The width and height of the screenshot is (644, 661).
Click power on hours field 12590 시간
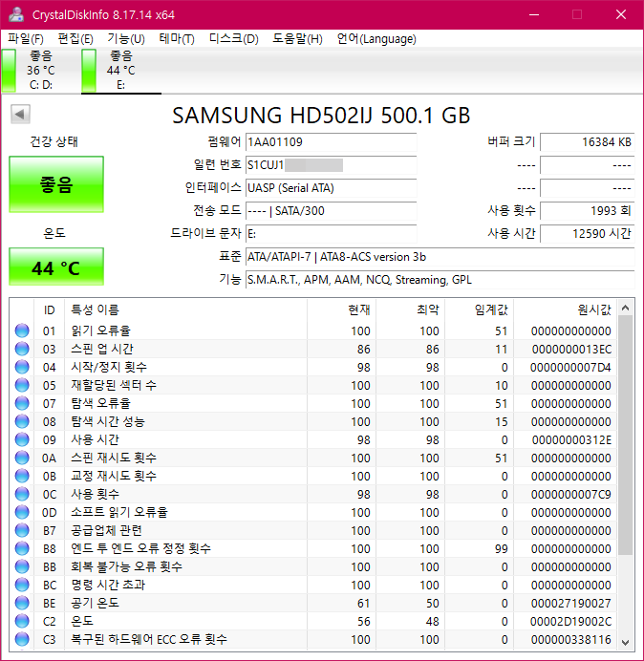pyautogui.click(x=587, y=233)
